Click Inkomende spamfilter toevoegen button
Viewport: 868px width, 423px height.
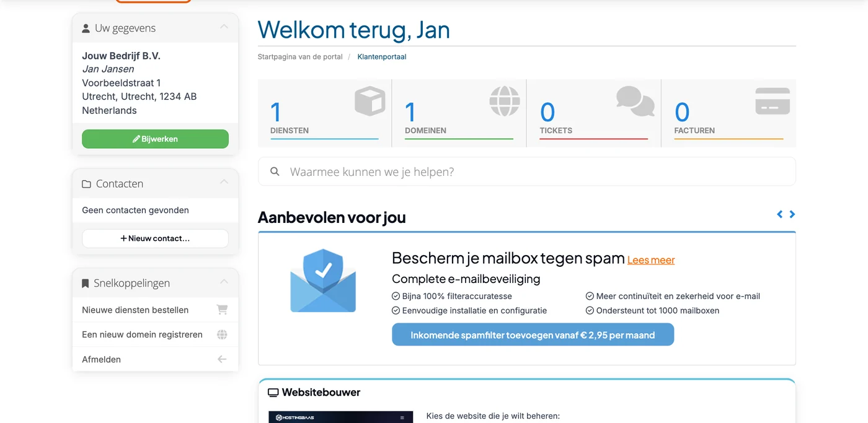[x=533, y=335]
